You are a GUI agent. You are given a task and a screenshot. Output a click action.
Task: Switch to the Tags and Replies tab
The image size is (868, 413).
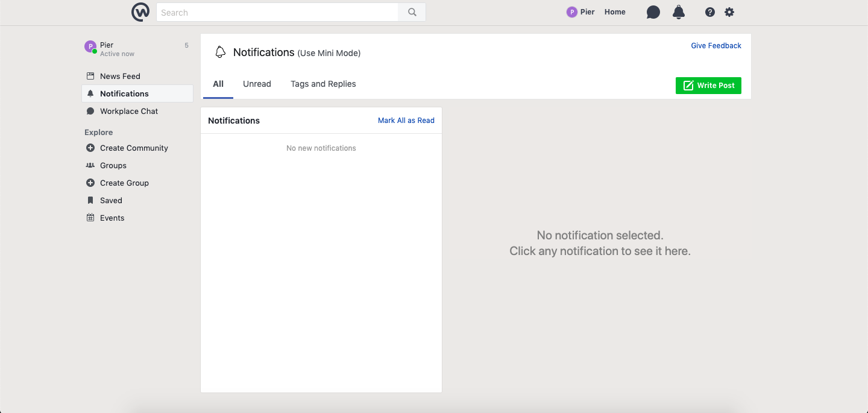(x=323, y=84)
